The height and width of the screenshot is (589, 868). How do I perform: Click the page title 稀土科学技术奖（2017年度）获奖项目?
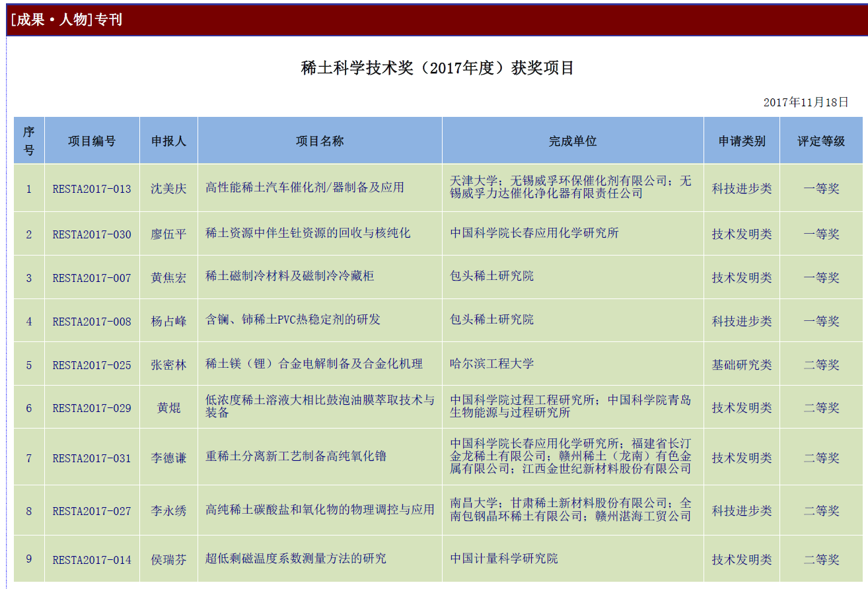[x=437, y=68]
